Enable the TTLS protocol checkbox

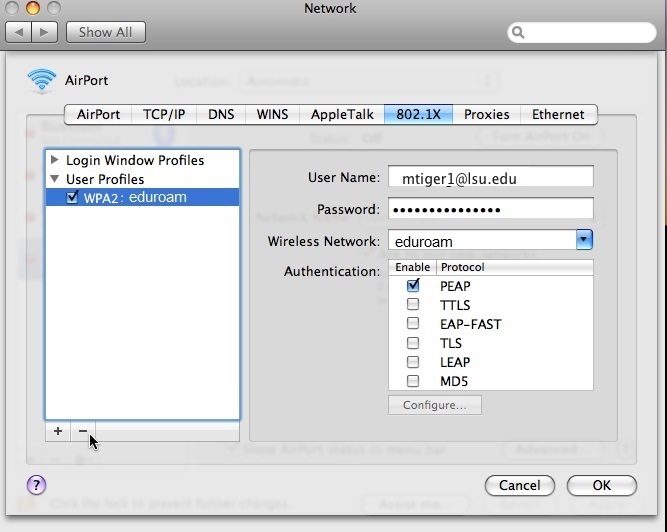(x=413, y=304)
